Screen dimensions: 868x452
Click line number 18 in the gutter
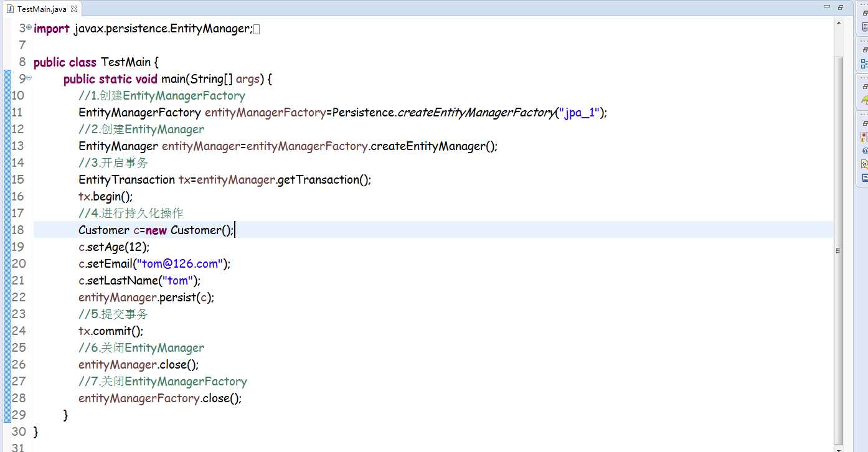tap(17, 230)
